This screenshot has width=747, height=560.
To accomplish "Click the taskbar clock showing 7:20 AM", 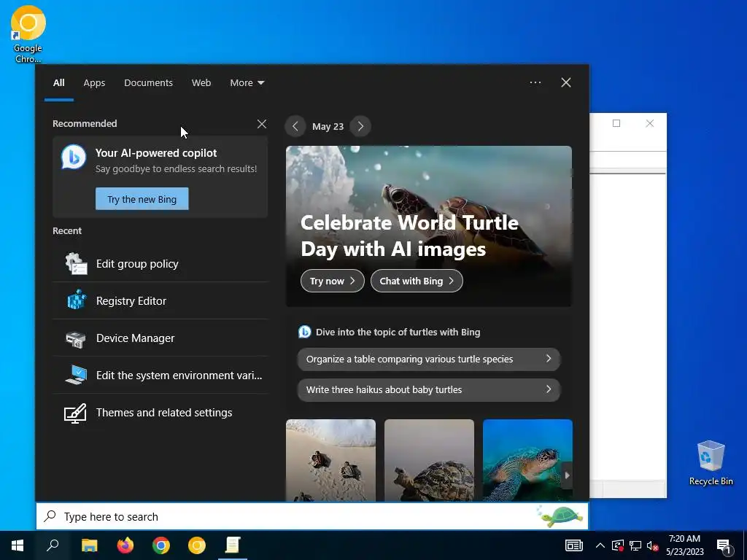I will 684,545.
